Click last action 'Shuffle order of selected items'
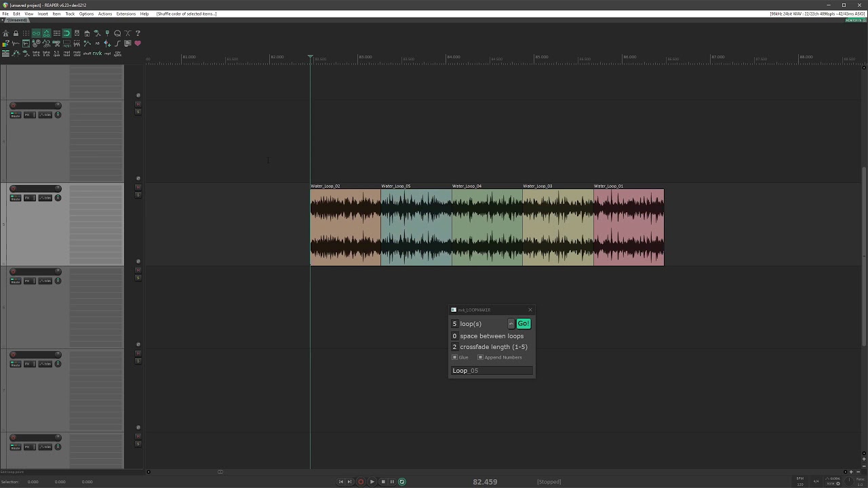Screen dimensions: 868x488 186,14
